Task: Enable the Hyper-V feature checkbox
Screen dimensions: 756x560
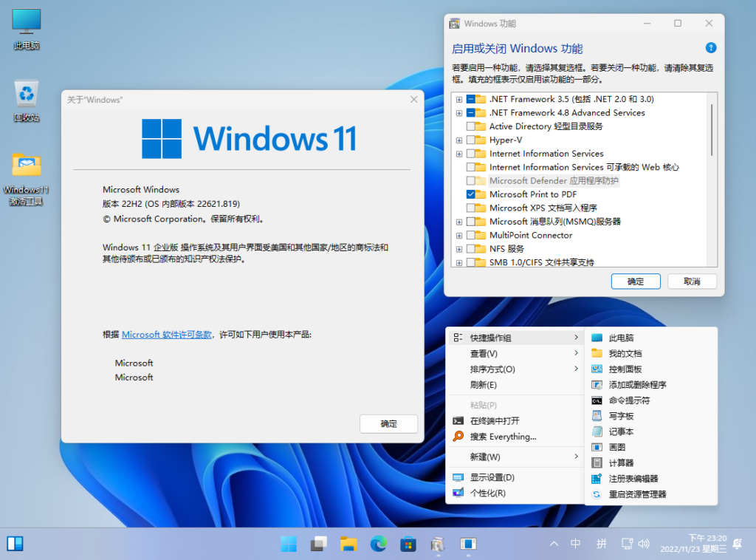Action: [x=471, y=140]
